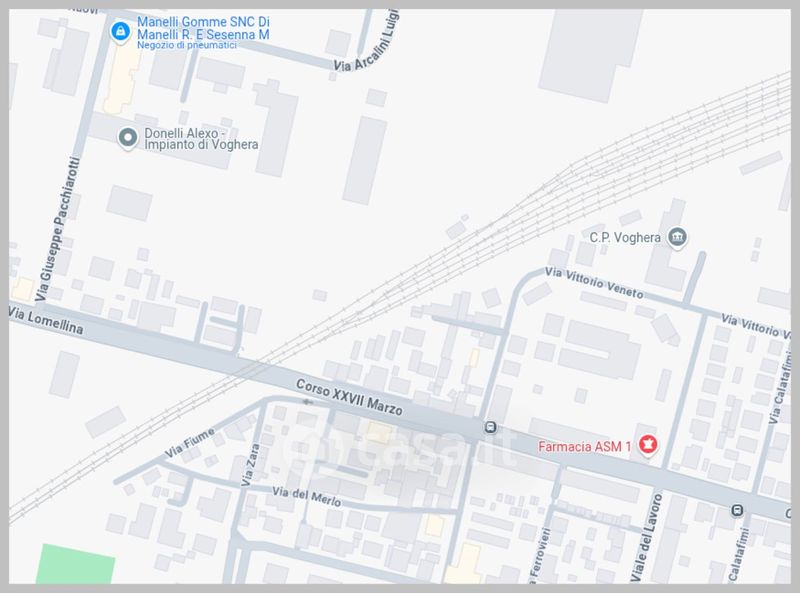Click the Manelli Gomme blue shop pin

[120, 32]
